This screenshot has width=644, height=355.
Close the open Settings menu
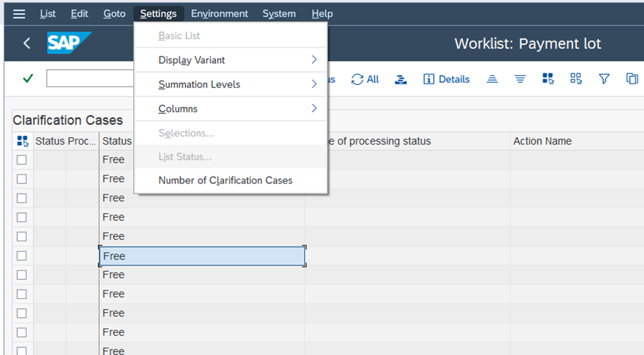(x=158, y=14)
